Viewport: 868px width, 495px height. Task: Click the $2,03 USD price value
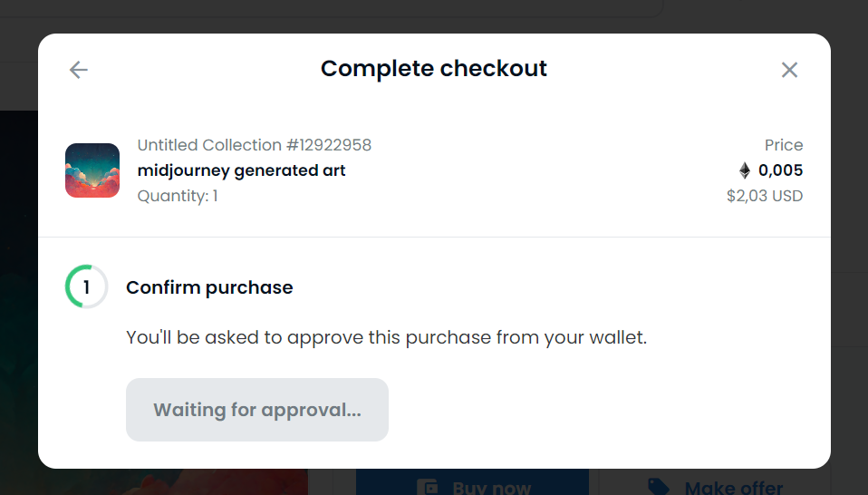(x=765, y=196)
